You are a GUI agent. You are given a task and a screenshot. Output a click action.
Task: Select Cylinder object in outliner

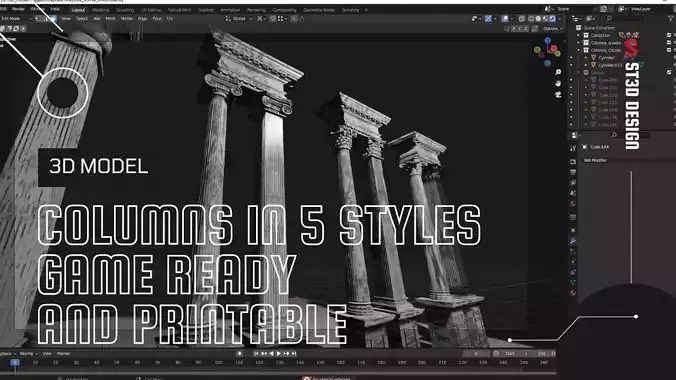(x=606, y=57)
